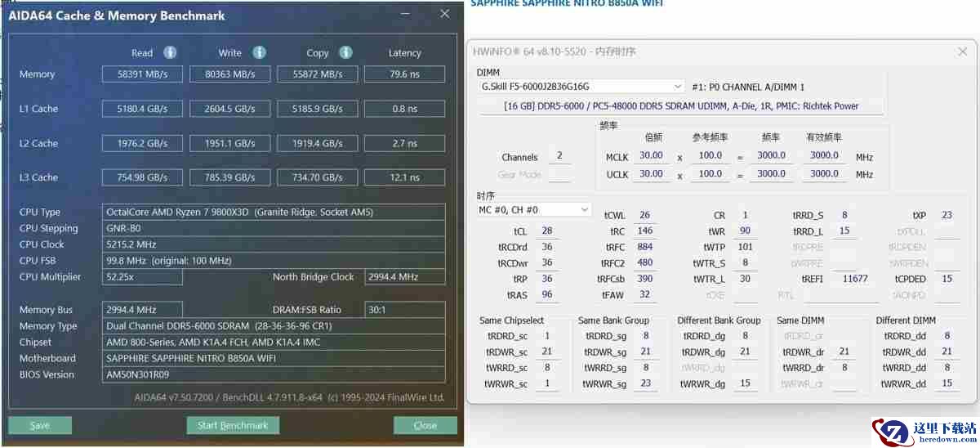
Task: Click the tRFC value 884
Action: pos(645,247)
